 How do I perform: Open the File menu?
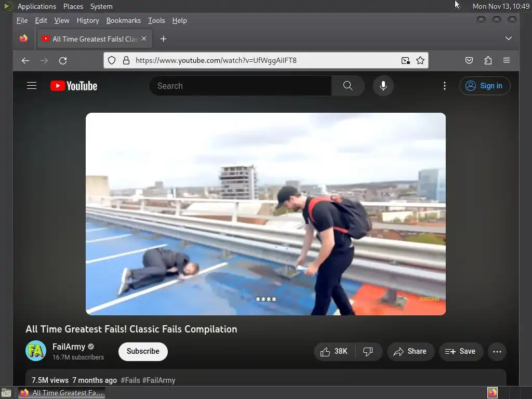[x=22, y=21]
